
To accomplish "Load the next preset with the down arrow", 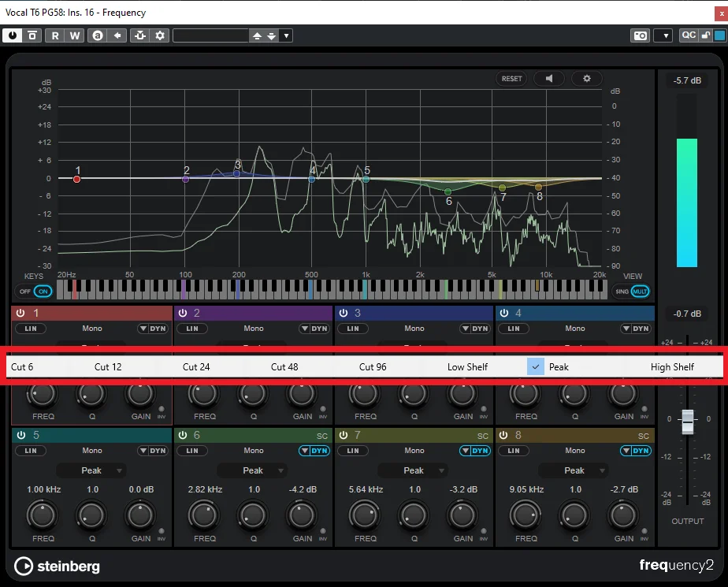I will coord(272,35).
